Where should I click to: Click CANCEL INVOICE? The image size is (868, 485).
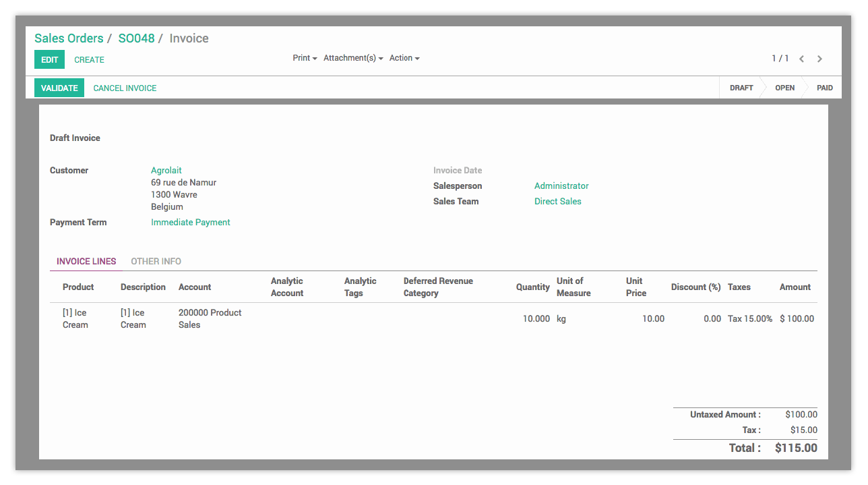[x=124, y=88]
